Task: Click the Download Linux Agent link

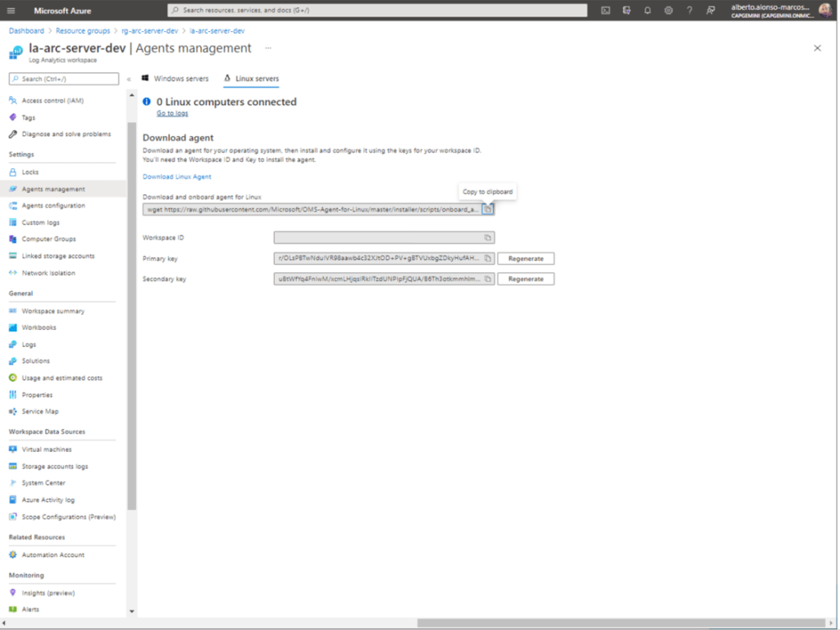Action: (x=176, y=176)
